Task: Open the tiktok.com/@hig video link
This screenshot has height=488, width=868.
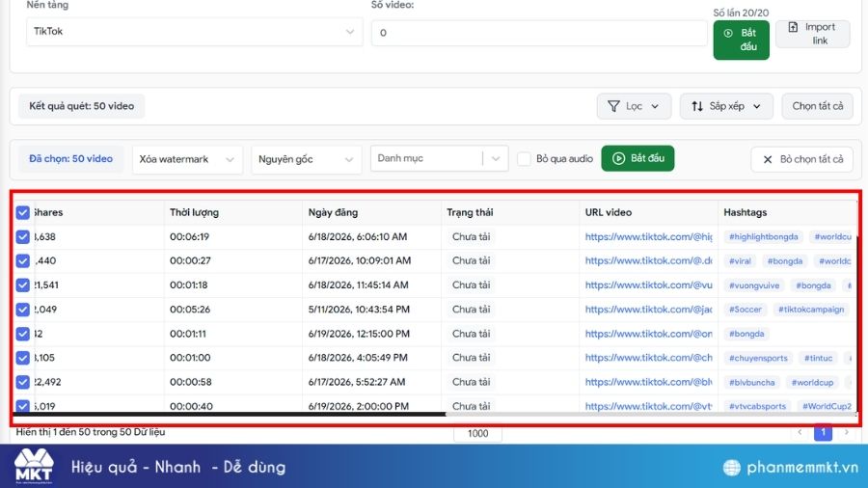Action: (649, 237)
